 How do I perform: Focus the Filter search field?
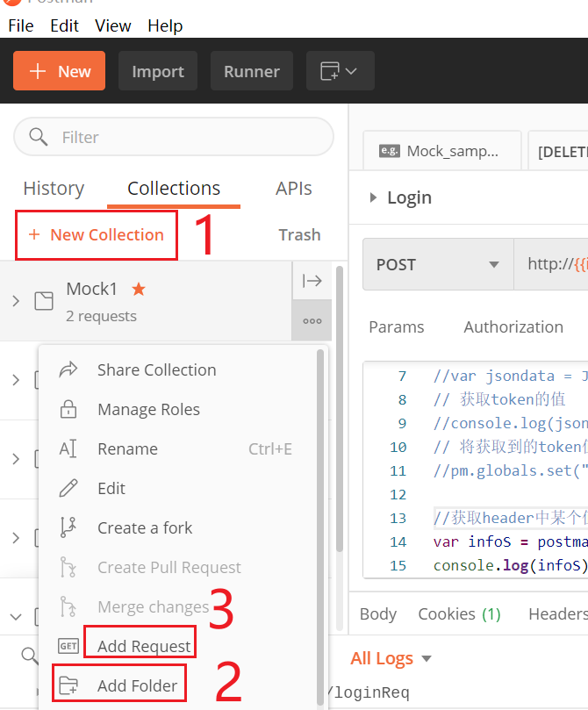tap(174, 137)
